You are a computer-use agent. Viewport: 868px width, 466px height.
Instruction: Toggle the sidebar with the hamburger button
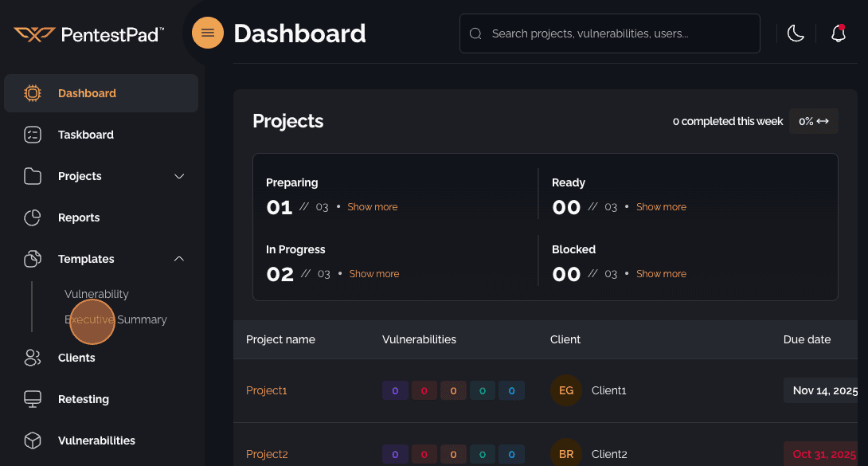coord(207,33)
